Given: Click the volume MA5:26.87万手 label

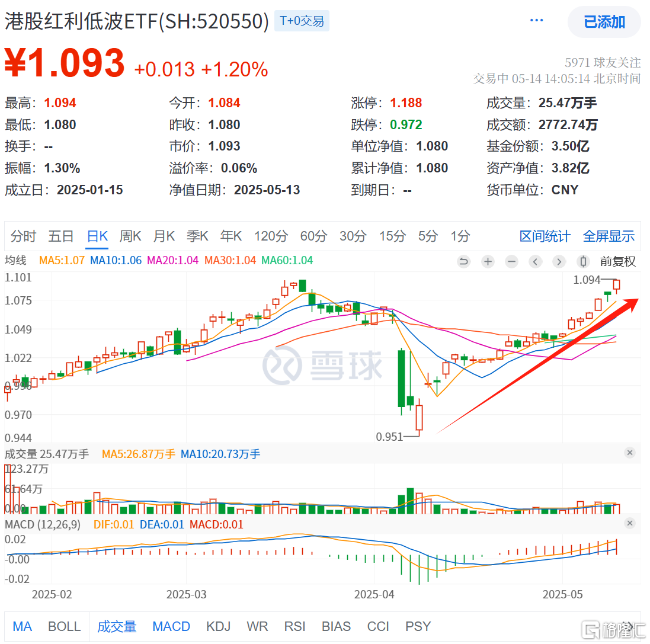Looking at the screenshot, I should [139, 454].
